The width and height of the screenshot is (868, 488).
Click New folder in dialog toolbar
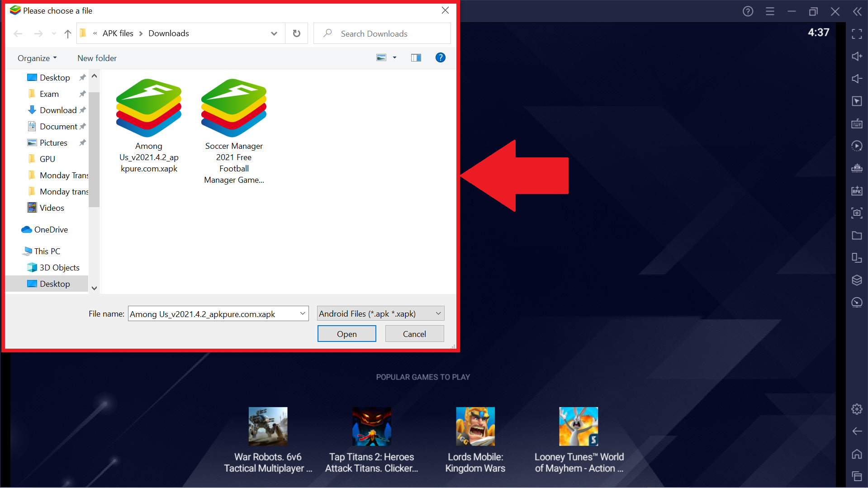97,58
